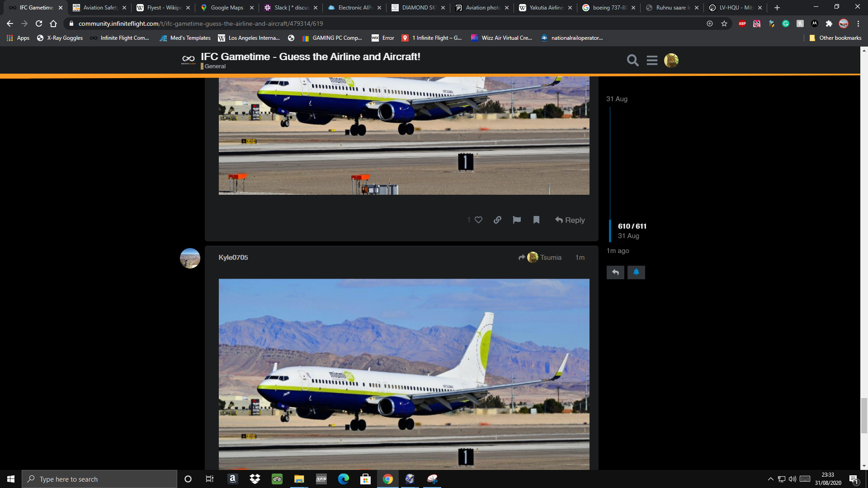
Task: Switch to Google Maps tab
Action: click(x=226, y=8)
